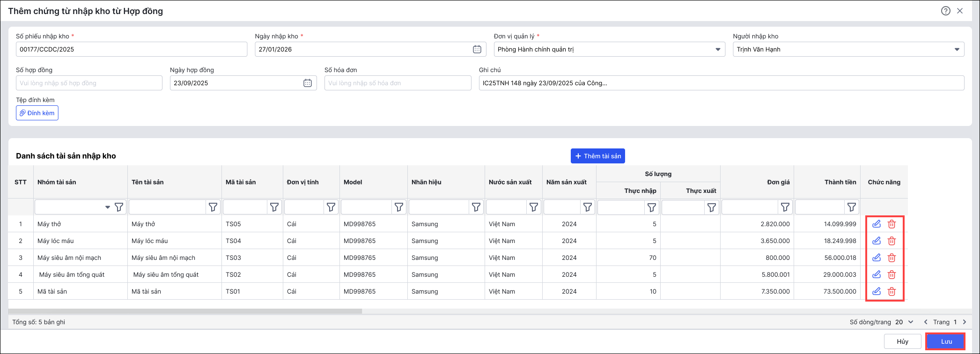Open the help question mark icon
The width and height of the screenshot is (980, 354).
(945, 11)
